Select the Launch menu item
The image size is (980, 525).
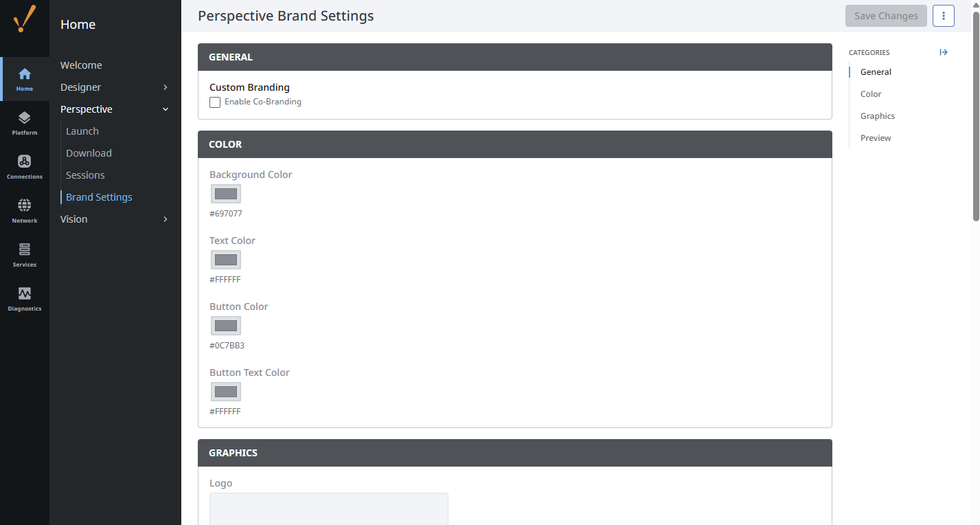pyautogui.click(x=82, y=131)
